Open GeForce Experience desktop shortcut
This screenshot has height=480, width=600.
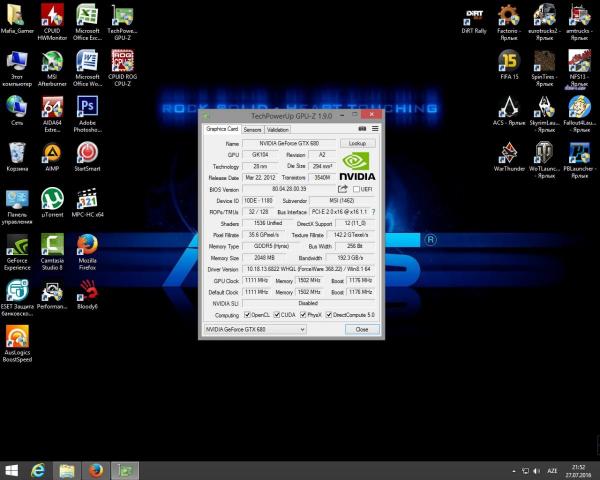click(17, 246)
